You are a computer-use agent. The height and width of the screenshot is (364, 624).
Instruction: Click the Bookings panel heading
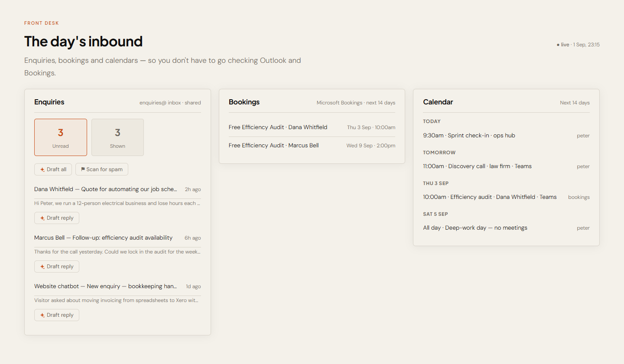(x=244, y=102)
